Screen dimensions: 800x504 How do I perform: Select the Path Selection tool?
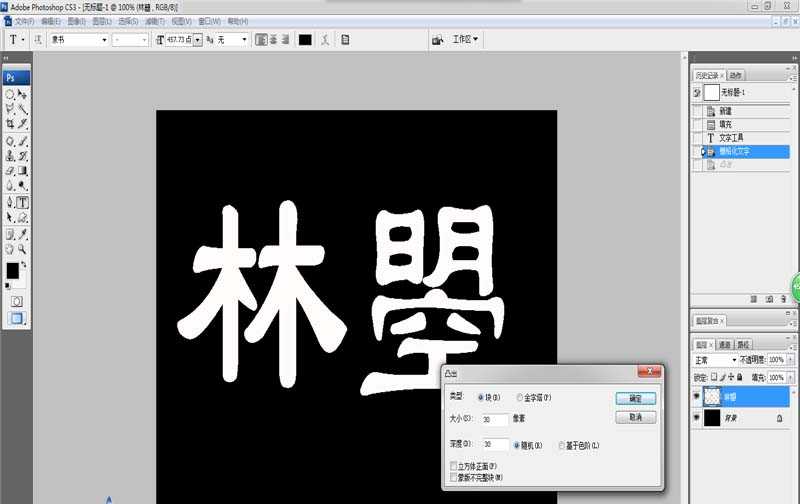pyautogui.click(x=10, y=218)
